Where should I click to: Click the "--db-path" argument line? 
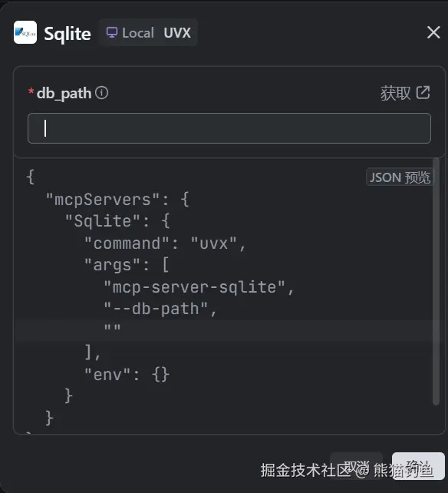pyautogui.click(x=160, y=309)
